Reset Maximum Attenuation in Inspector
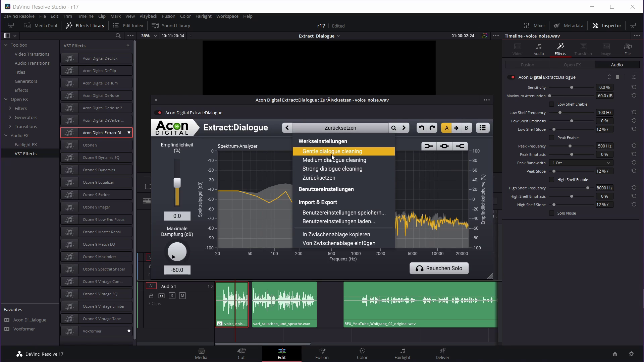 pos(634,96)
